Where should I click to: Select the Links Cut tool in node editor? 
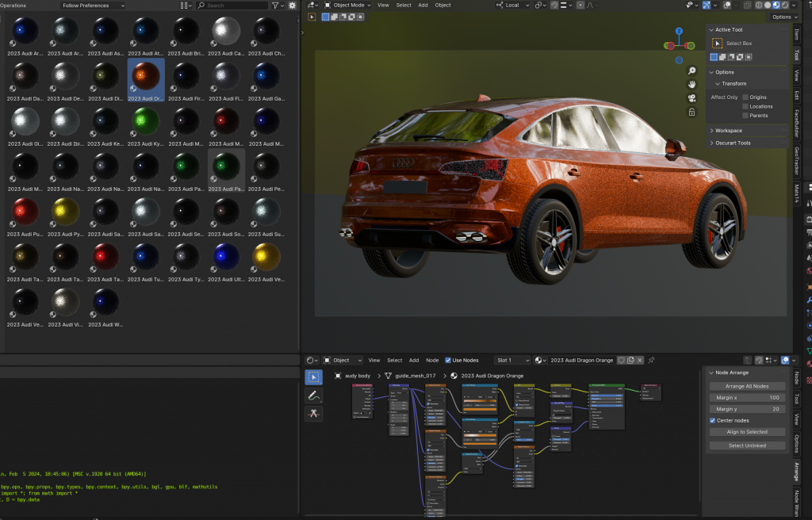[314, 414]
